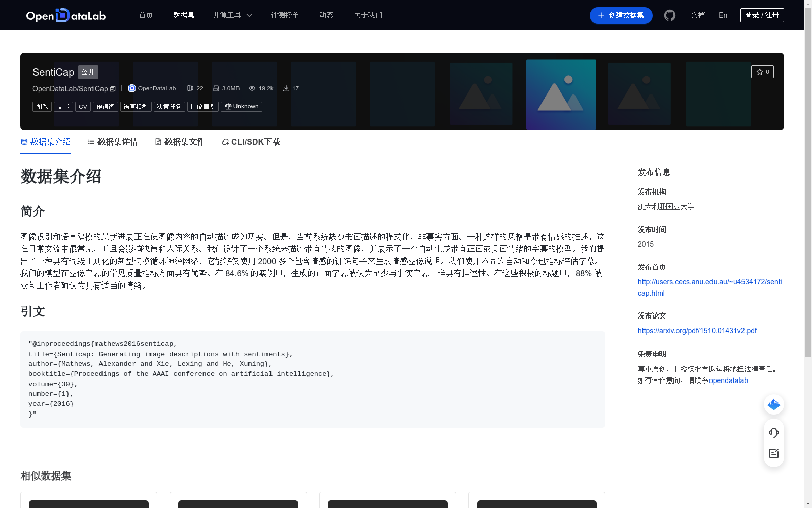Open the users.cecs.anu.edu.au senticap homepage link
The image size is (812, 508).
[x=709, y=288]
